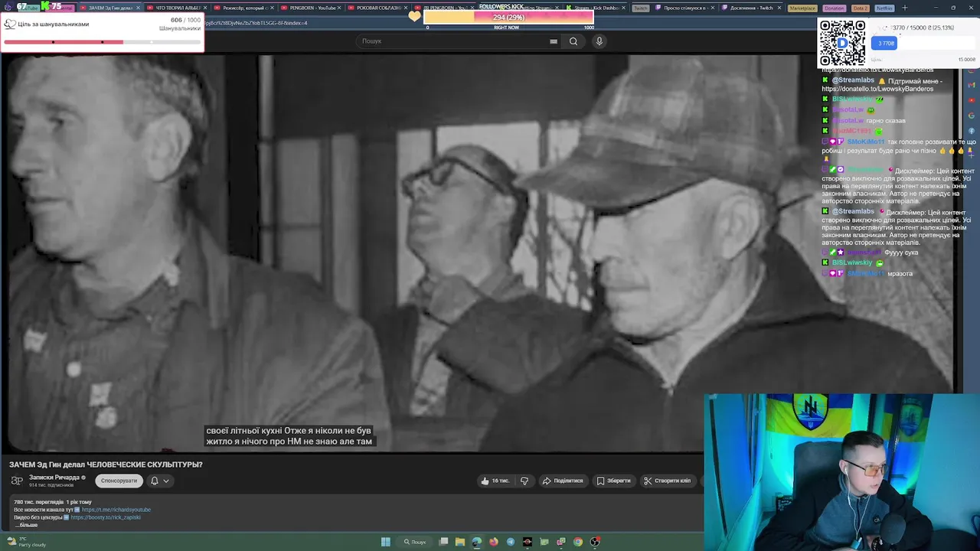The width and height of the screenshot is (980, 551).
Task: Click the chat message гарно сказав
Action: tap(886, 121)
